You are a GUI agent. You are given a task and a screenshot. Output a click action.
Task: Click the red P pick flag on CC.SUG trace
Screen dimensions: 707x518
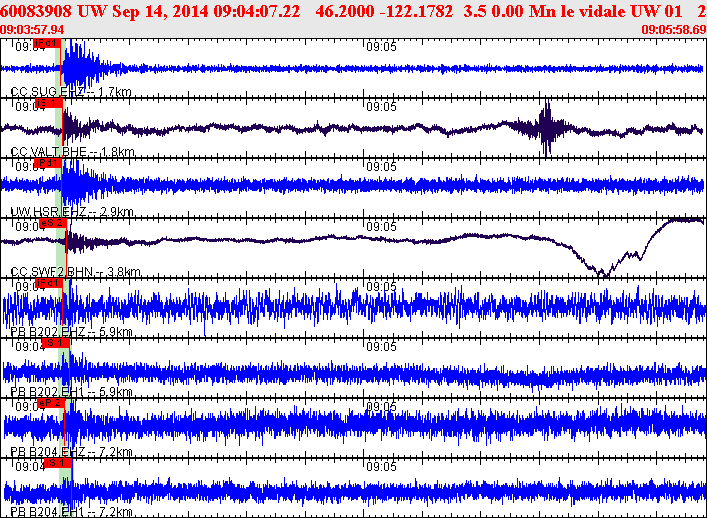click(x=46, y=45)
